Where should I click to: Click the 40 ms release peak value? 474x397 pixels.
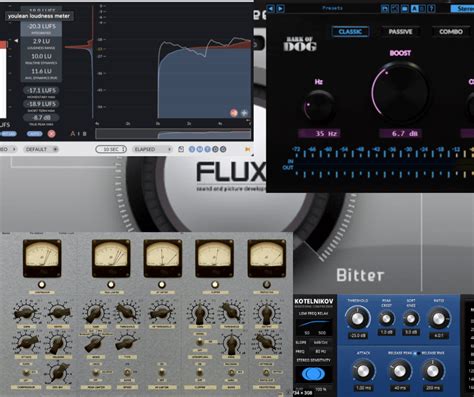point(399,388)
